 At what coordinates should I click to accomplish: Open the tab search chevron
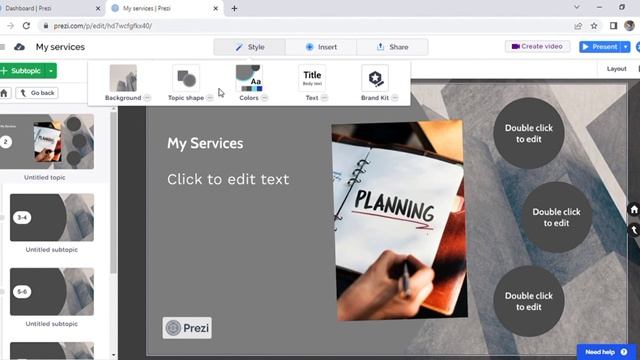click(577, 7)
